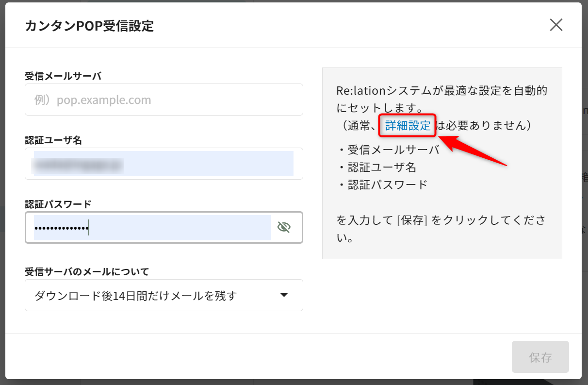Click the dialog title カンタンPOP受信設定
Viewport: 588px width, 385px height.
pos(89,26)
